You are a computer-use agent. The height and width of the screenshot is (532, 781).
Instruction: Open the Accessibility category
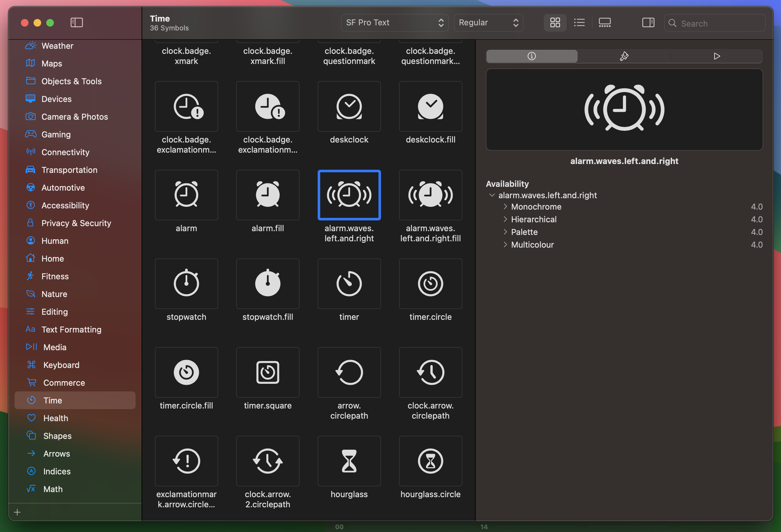coord(75,205)
